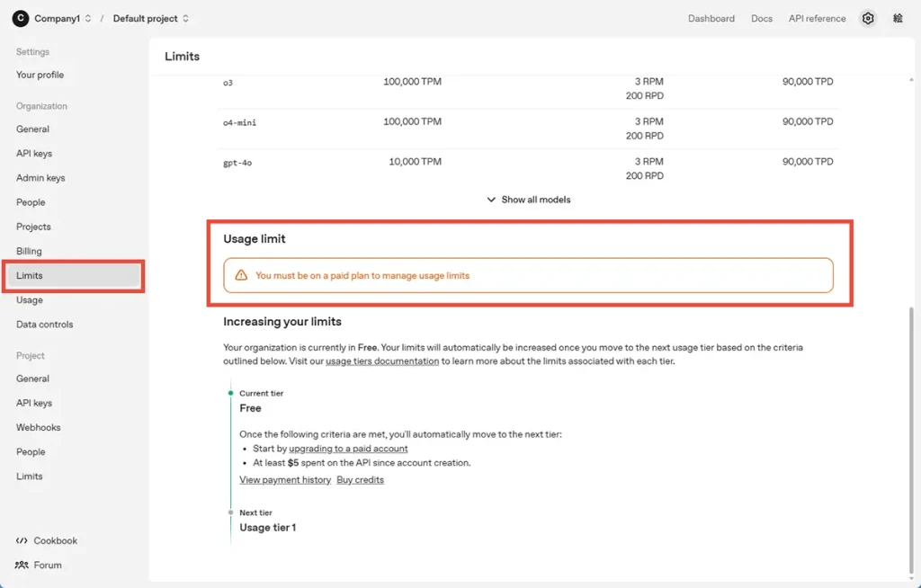Image resolution: width=921 pixels, height=588 pixels.
Task: Click the gpt-4o model name
Action: (x=237, y=163)
